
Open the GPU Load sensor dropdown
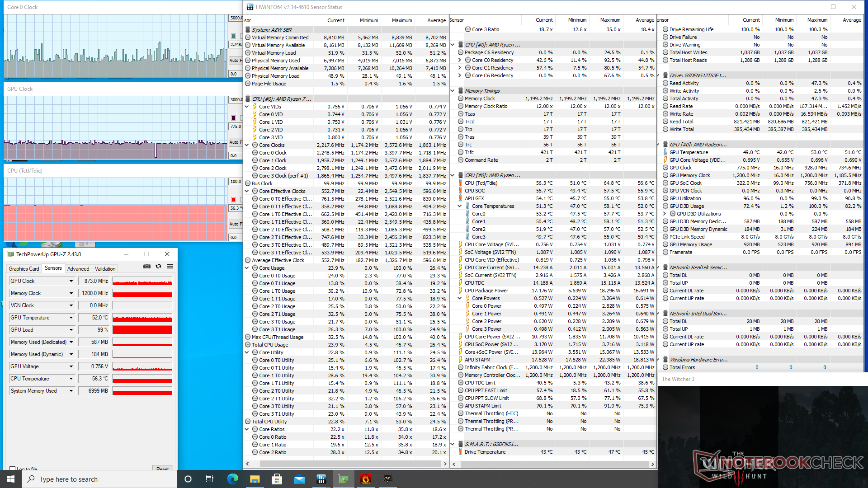coord(71,330)
